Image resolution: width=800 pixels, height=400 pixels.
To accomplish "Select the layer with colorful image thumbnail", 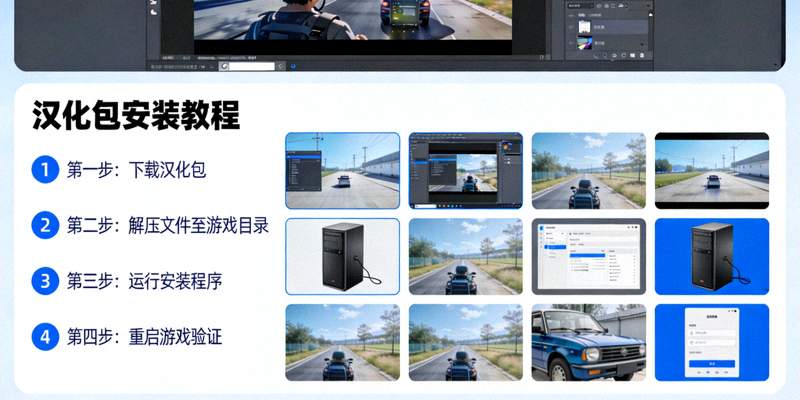I will 607,42.
